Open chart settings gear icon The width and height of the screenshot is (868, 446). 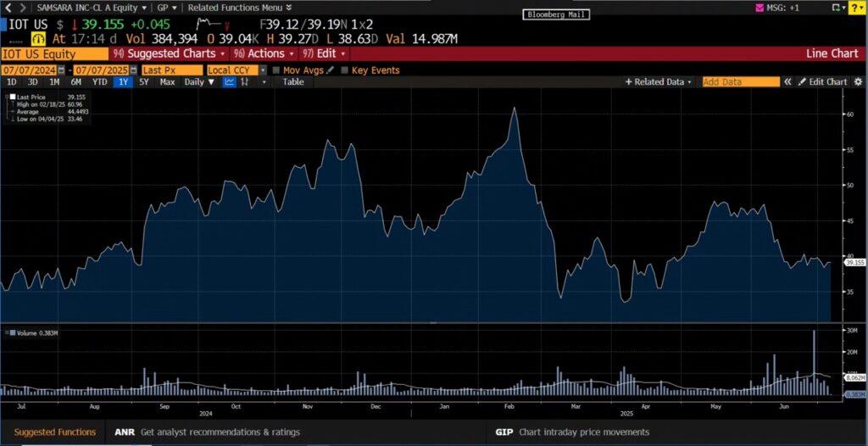tap(858, 82)
